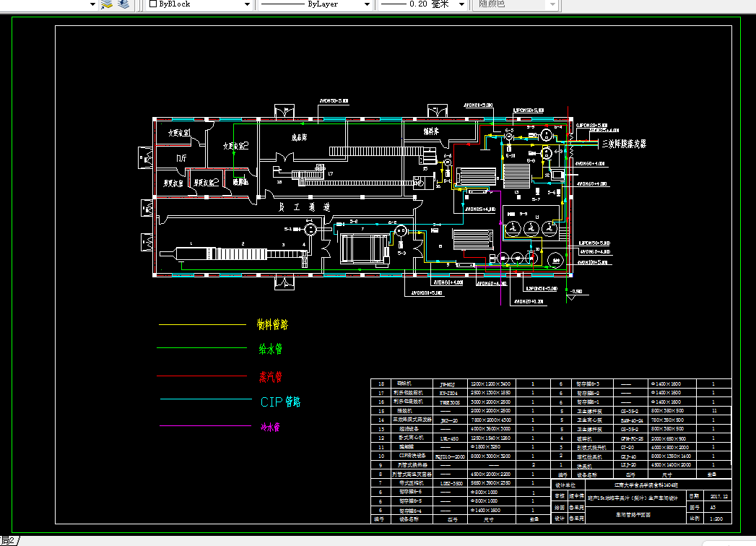
Task: Click the 三效降膜蒸发器 label beside the plan
Action: coord(624,143)
